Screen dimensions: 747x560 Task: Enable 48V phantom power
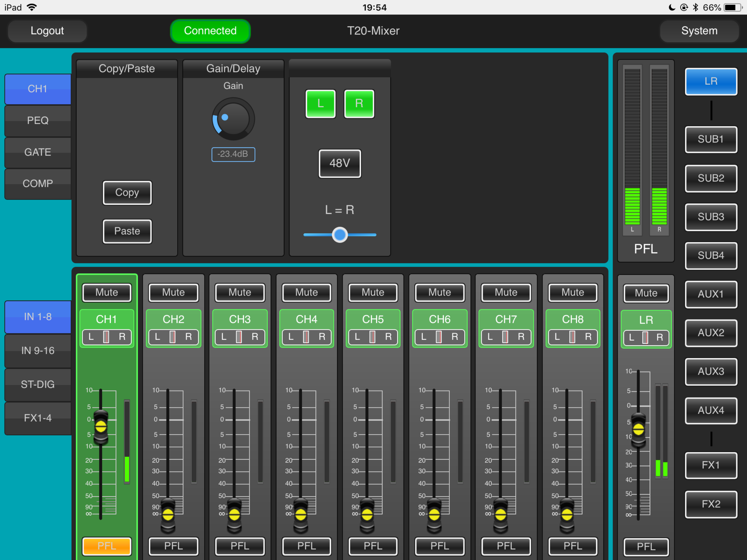340,163
